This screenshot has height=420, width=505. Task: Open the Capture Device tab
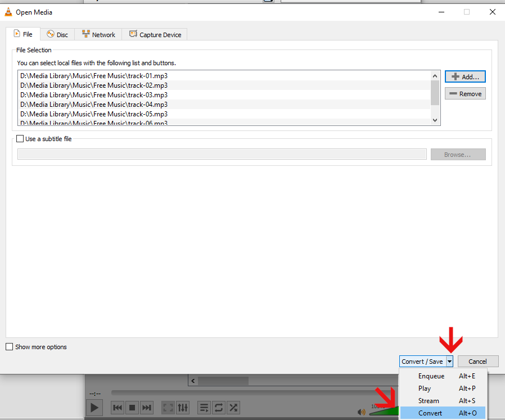pyautogui.click(x=155, y=34)
